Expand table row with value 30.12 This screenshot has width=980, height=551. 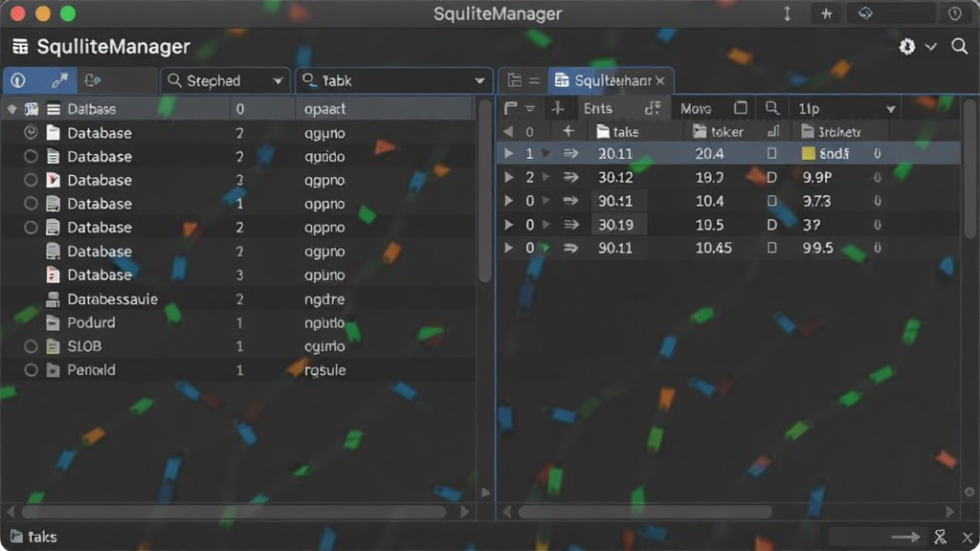[509, 177]
